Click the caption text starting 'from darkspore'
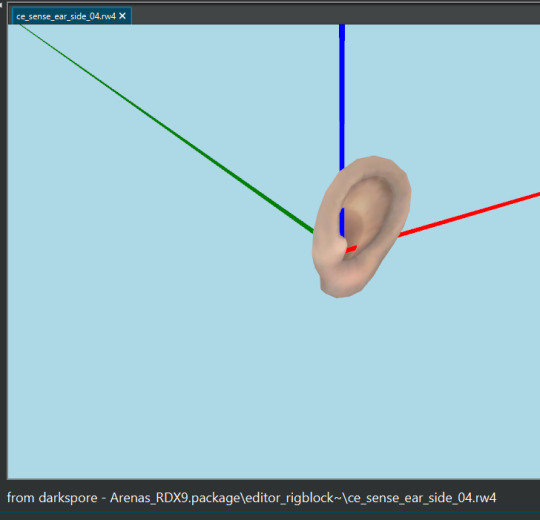540x520 pixels. tap(252, 498)
